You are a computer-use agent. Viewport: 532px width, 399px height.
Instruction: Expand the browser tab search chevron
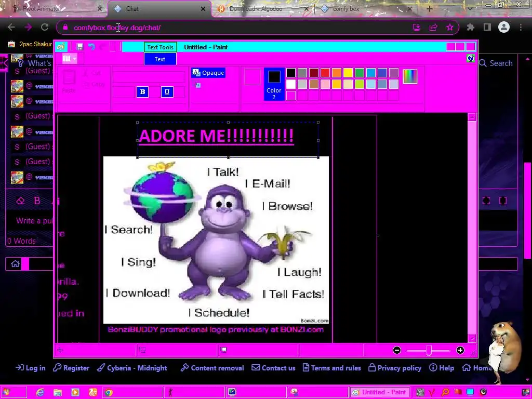click(x=470, y=9)
